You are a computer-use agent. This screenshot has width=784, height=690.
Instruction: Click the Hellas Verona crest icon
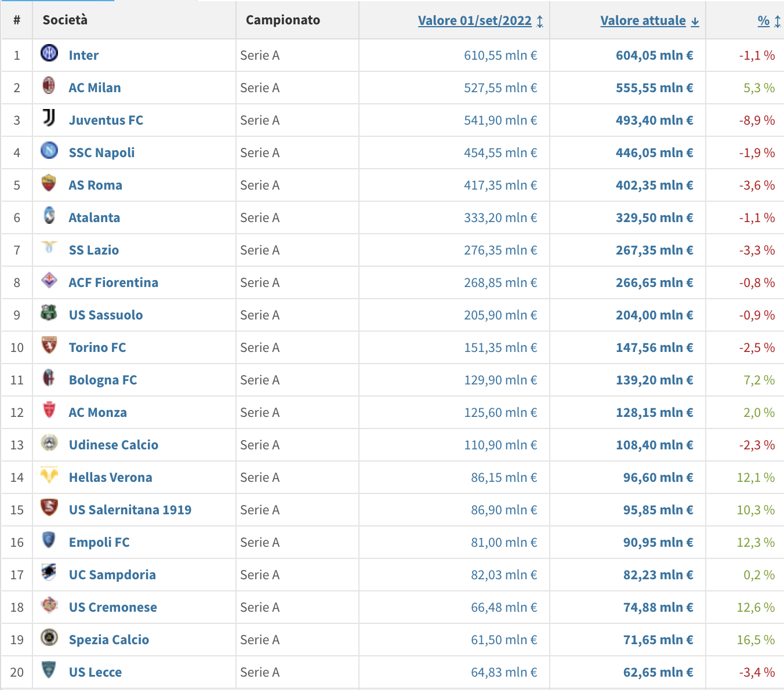pyautogui.click(x=49, y=475)
